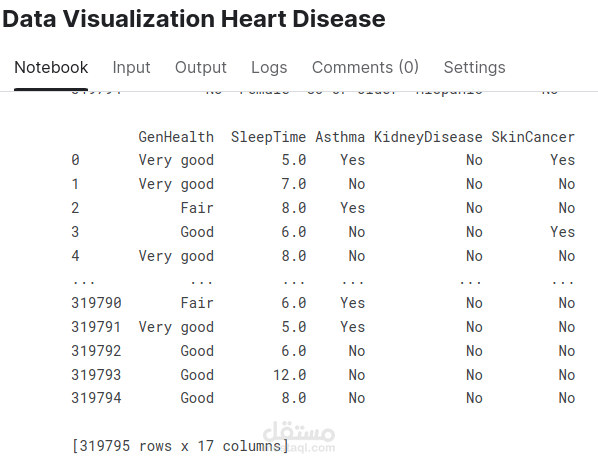Image resolution: width=598 pixels, height=463 pixels.
Task: Click the KidneyDisease column header
Action: tap(428, 137)
